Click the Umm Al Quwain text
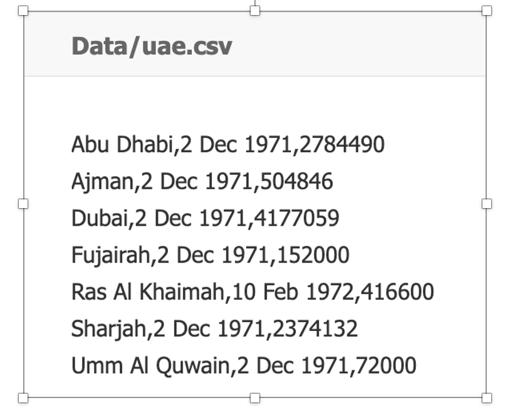The width and height of the screenshot is (515, 420). coord(150,365)
